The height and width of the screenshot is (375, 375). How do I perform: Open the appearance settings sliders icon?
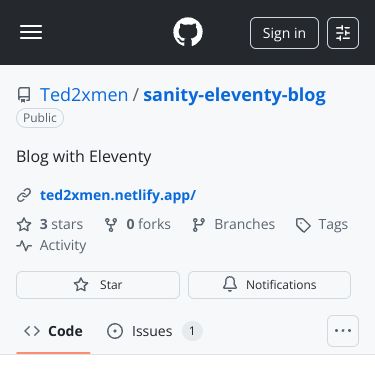point(343,33)
